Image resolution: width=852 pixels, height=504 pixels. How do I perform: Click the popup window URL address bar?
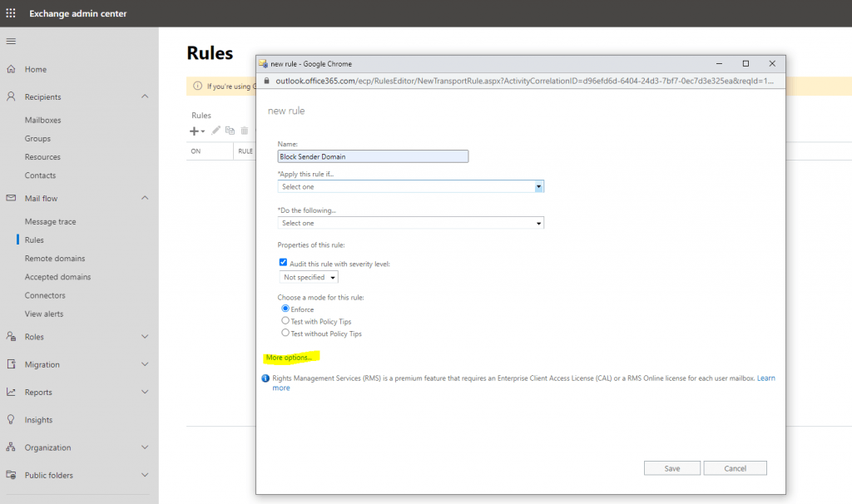(524, 81)
